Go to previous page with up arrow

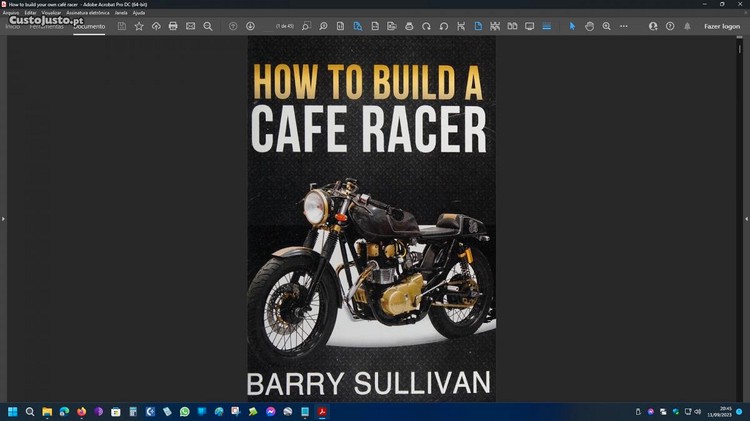coord(233,26)
